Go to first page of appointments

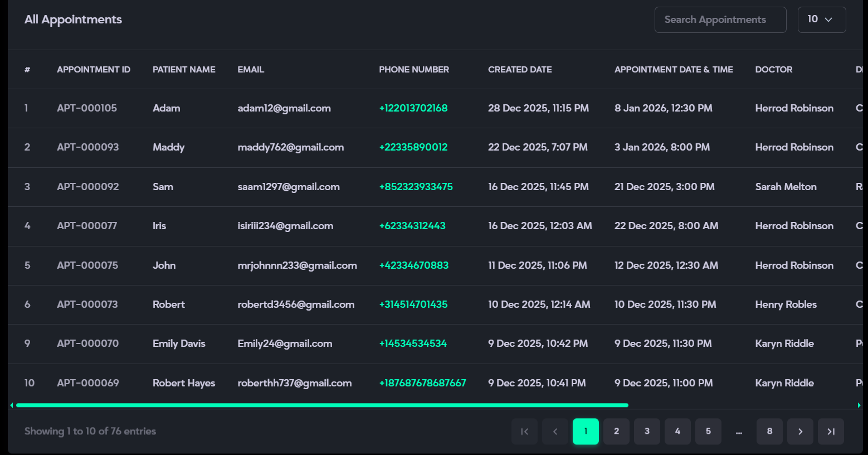524,432
